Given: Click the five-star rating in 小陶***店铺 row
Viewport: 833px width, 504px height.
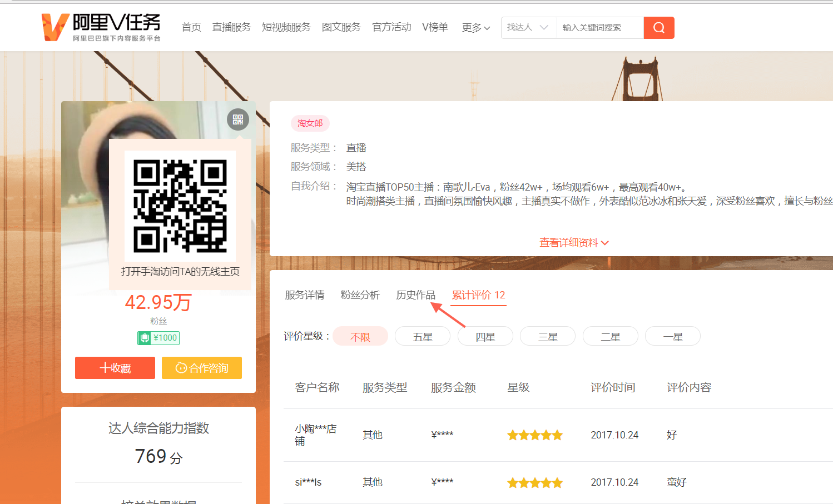Looking at the screenshot, I should (535, 435).
